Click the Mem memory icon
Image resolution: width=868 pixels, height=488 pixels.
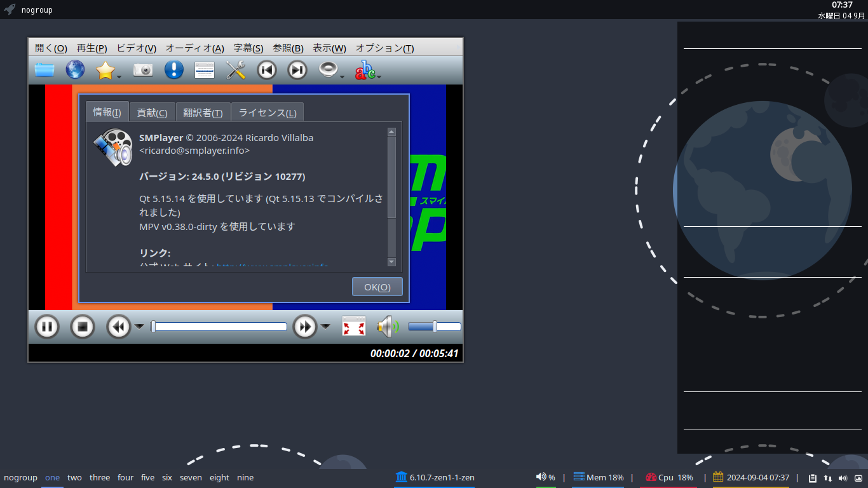pos(579,477)
